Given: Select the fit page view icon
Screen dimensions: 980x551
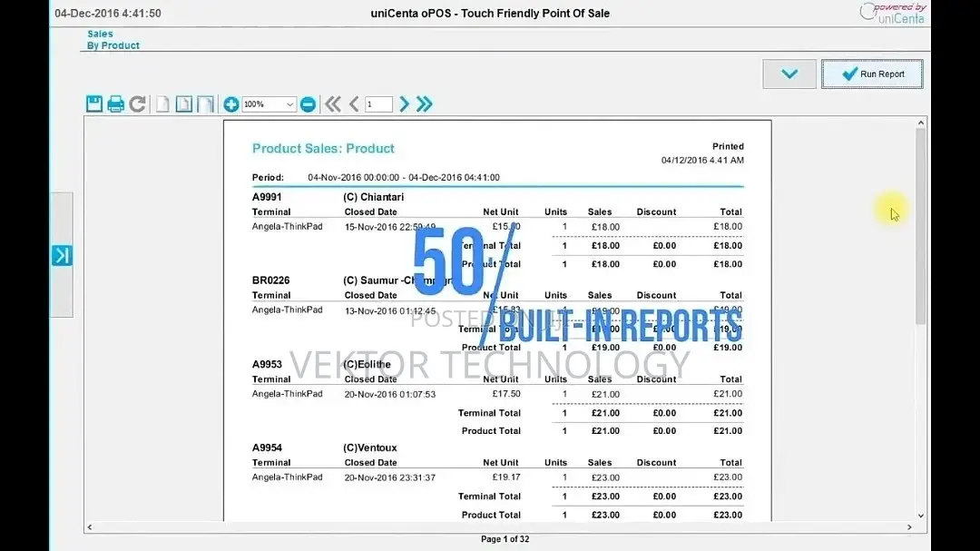Looking at the screenshot, I should coord(183,103).
